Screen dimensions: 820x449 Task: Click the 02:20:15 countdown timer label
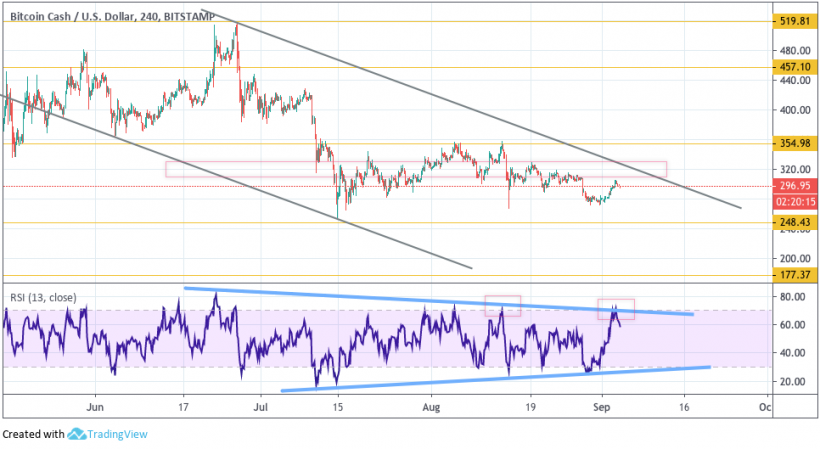coord(793,201)
